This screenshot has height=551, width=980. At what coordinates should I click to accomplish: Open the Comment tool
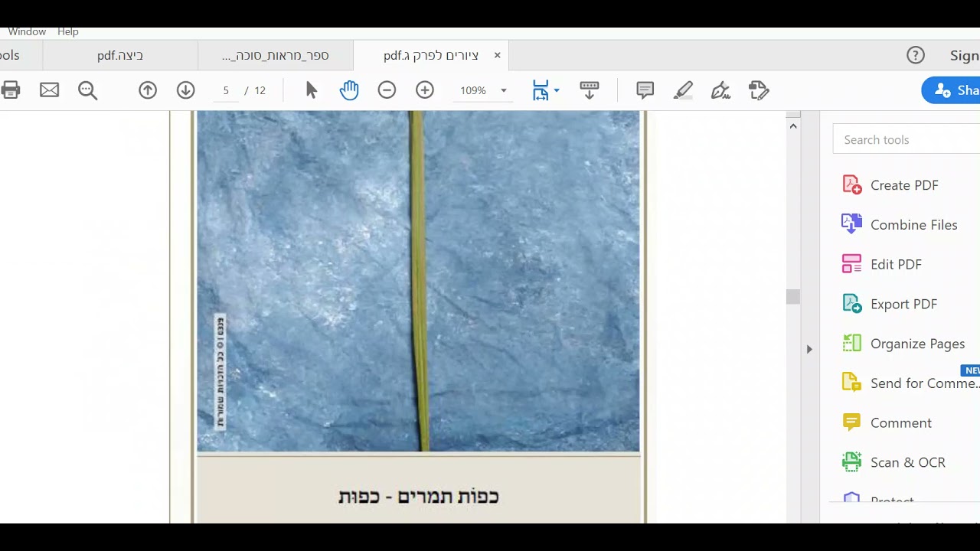(x=887, y=422)
